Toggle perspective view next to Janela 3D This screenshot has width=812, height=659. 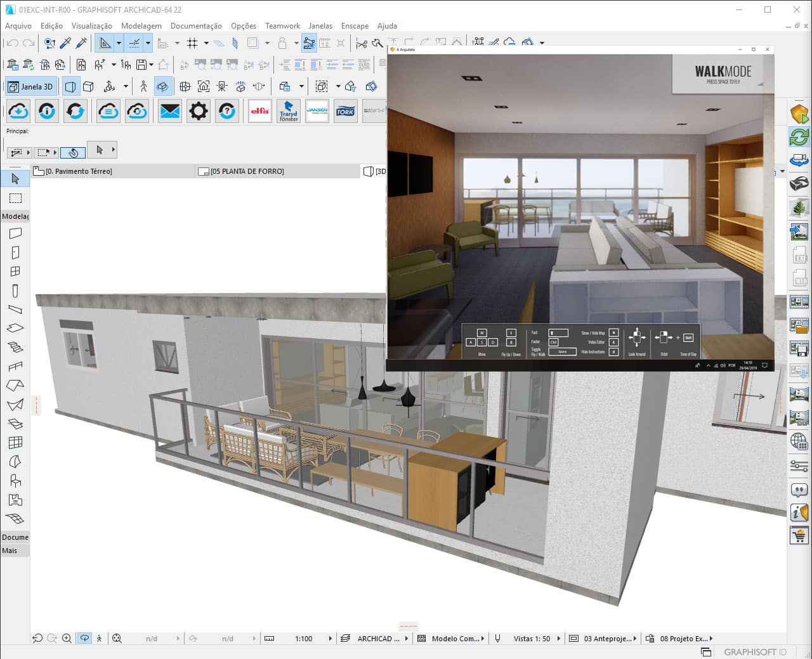(x=70, y=86)
